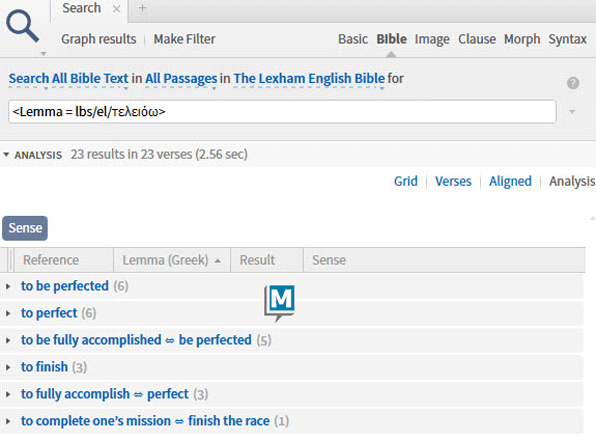Open the 'to perfect' sense link
The image size is (596, 441).
(49, 313)
